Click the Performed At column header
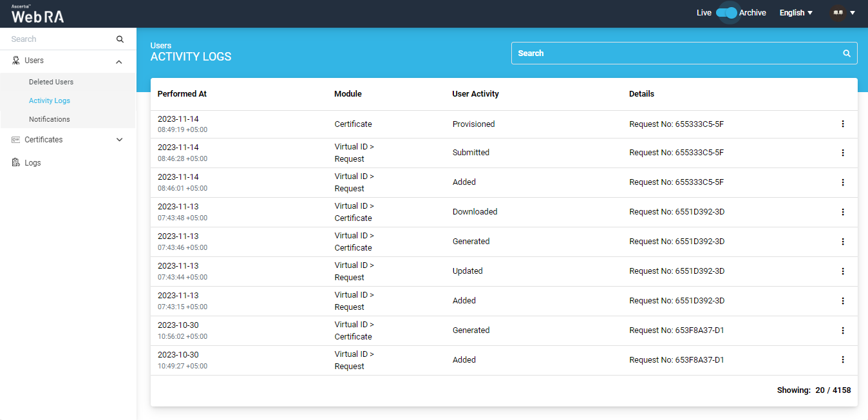The width and height of the screenshot is (868, 420). pyautogui.click(x=182, y=94)
